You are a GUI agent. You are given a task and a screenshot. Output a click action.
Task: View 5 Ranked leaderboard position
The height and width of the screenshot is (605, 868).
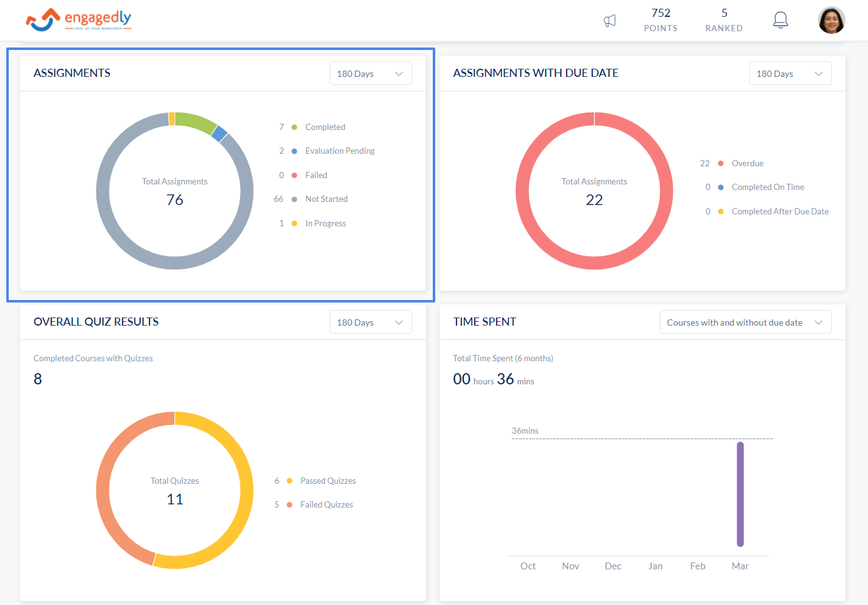724,20
